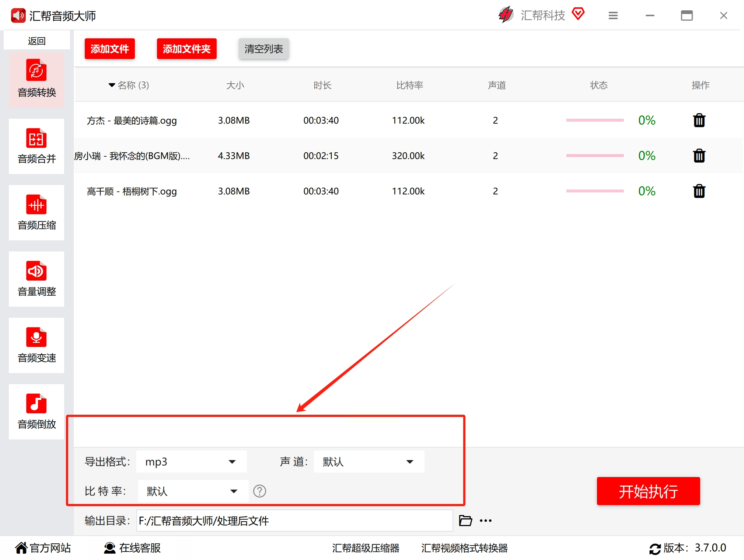Click the three-dot browse output directory button
The width and height of the screenshot is (744, 560).
pos(485,521)
